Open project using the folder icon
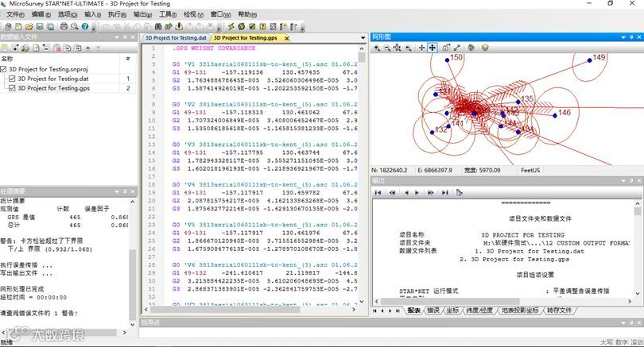 coord(29,27)
